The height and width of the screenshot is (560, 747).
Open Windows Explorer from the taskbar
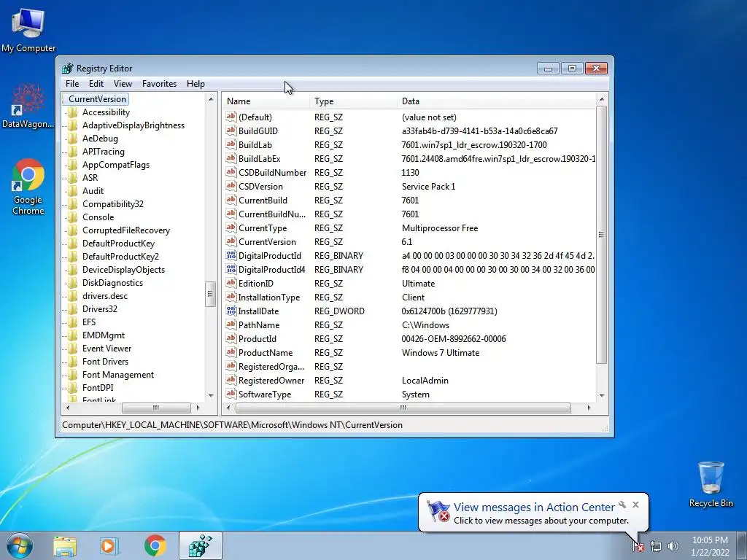(x=65, y=545)
